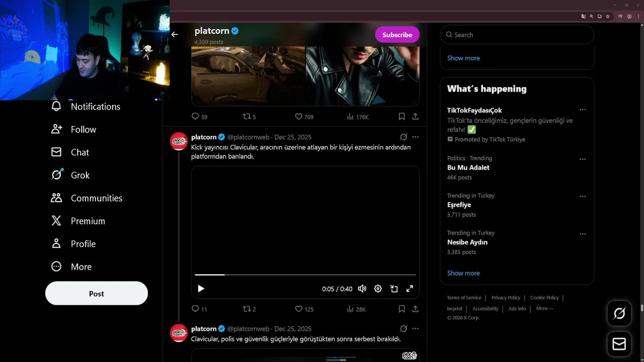Expand the footer More menu
644x362 pixels.
pyautogui.click(x=544, y=309)
